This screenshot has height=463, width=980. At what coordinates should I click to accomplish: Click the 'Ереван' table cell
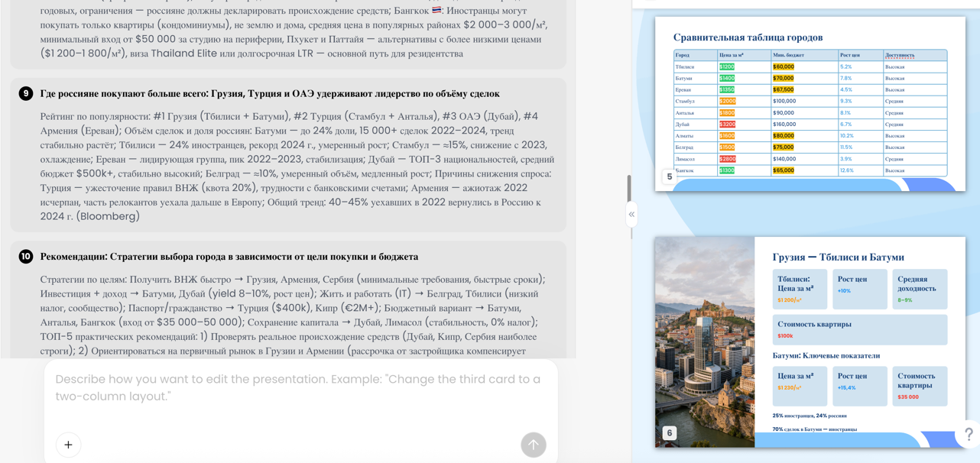coord(695,89)
